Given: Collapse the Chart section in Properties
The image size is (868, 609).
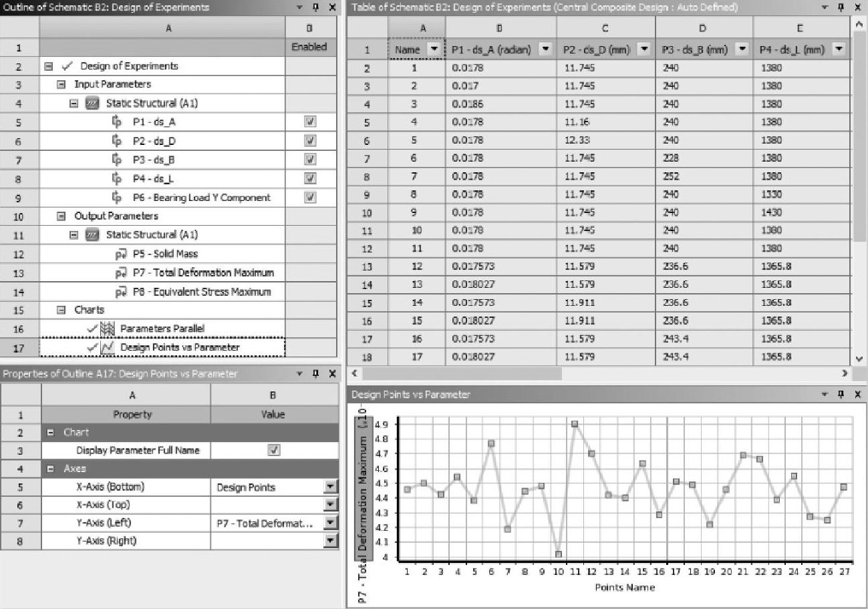Looking at the screenshot, I should (50, 432).
